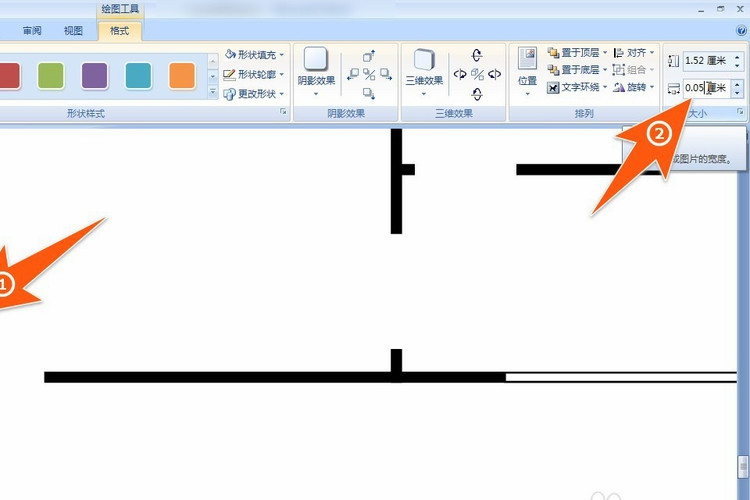This screenshot has height=500, width=750.
Task: Tilt 3D effect right icon
Action: tap(495, 74)
